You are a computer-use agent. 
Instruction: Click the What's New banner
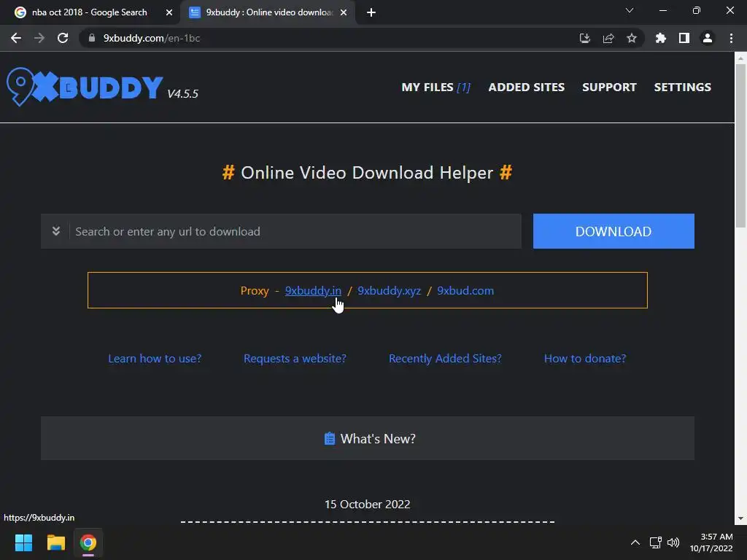click(x=368, y=438)
